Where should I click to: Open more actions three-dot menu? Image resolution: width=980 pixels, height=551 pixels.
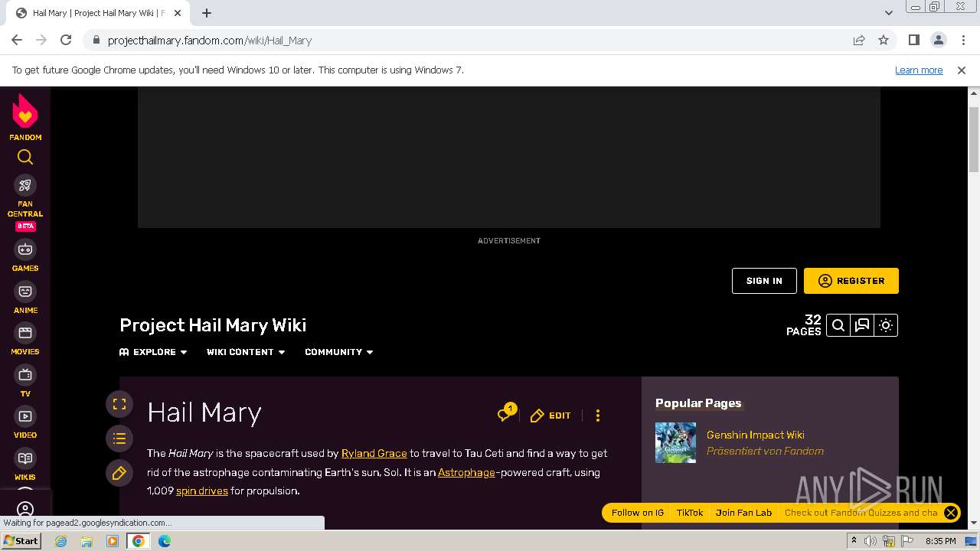[598, 416]
